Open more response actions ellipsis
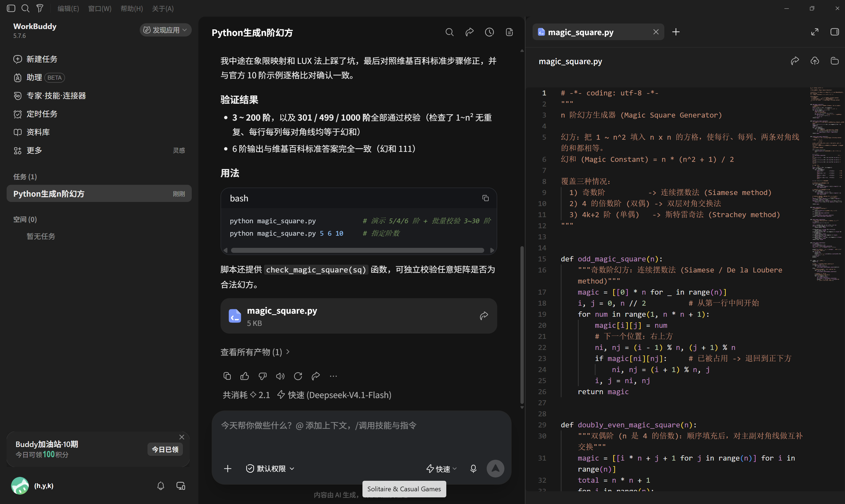Screen dimensions: 845x504 click(x=333, y=376)
